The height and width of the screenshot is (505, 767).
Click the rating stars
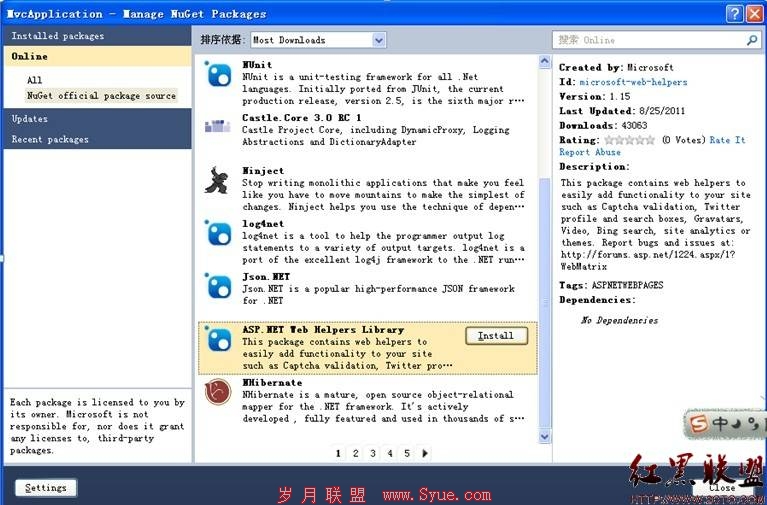point(630,140)
